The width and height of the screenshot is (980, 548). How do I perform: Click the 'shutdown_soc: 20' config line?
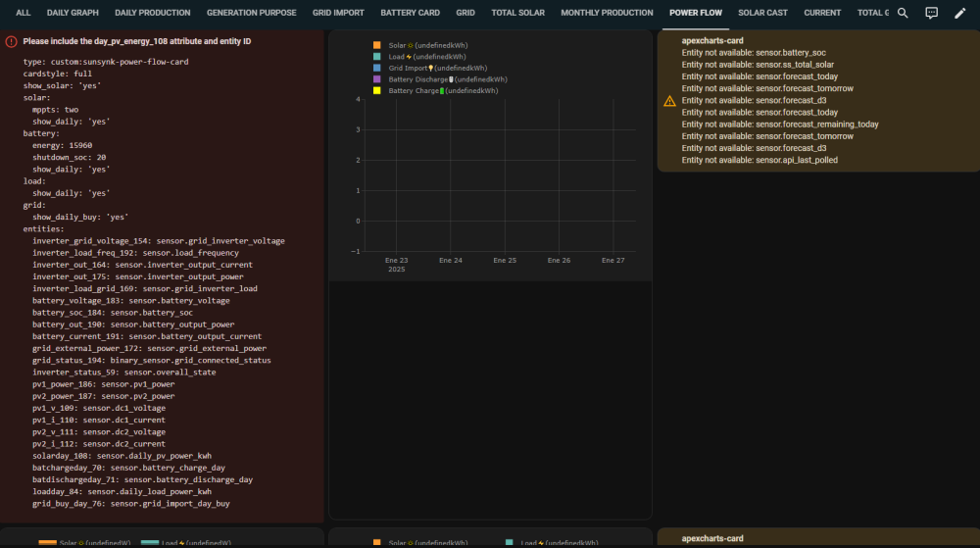point(70,158)
